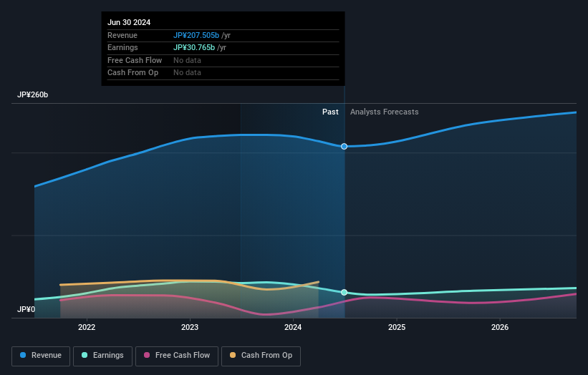Click the Free Cash Flow row label in tooltip
Screen dimensions: 588x375
[x=135, y=60]
